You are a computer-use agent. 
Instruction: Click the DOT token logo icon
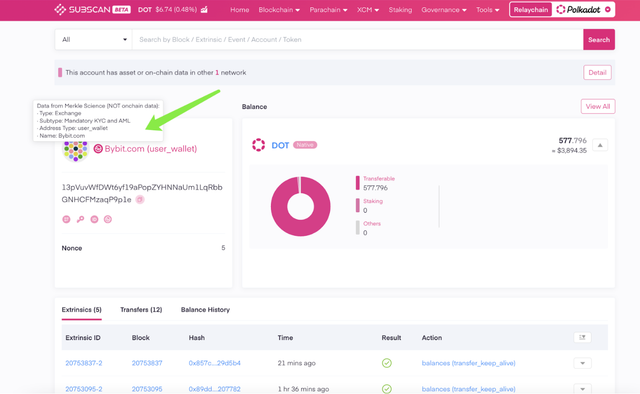pyautogui.click(x=258, y=145)
